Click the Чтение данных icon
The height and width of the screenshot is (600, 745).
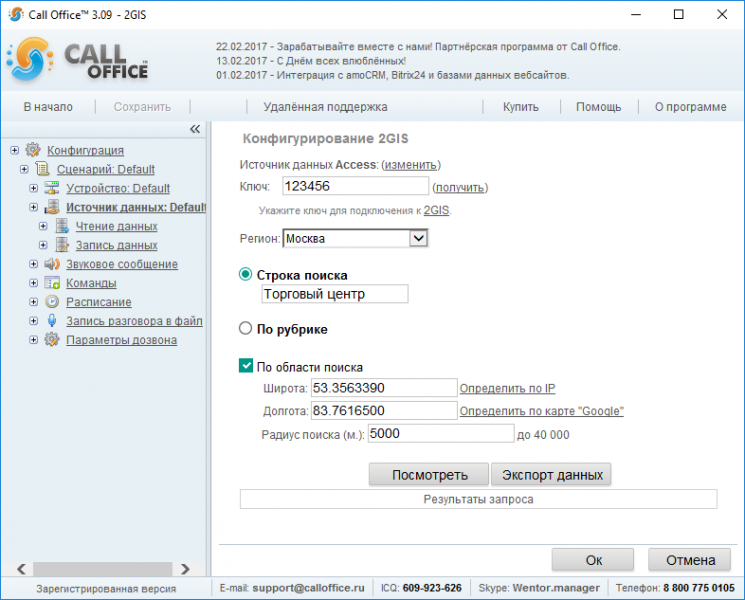coord(62,226)
